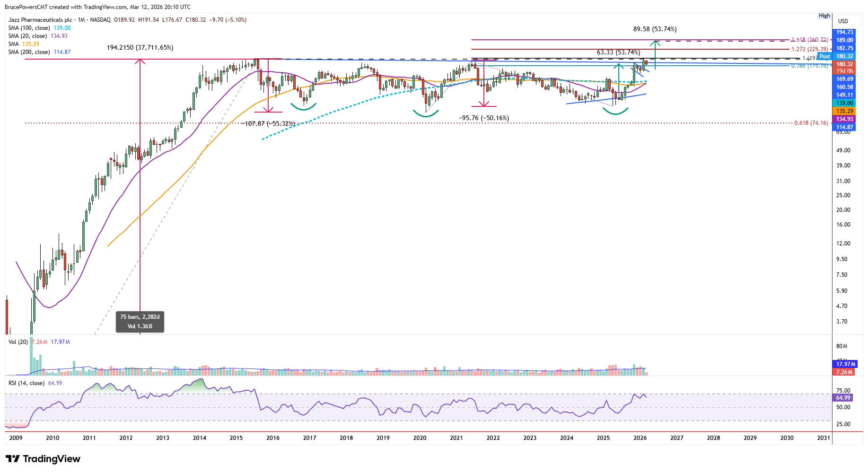This screenshot has height=473, width=868.
Task: Click the unlabeled SMA 135.29 legend entry
Action: coord(24,44)
